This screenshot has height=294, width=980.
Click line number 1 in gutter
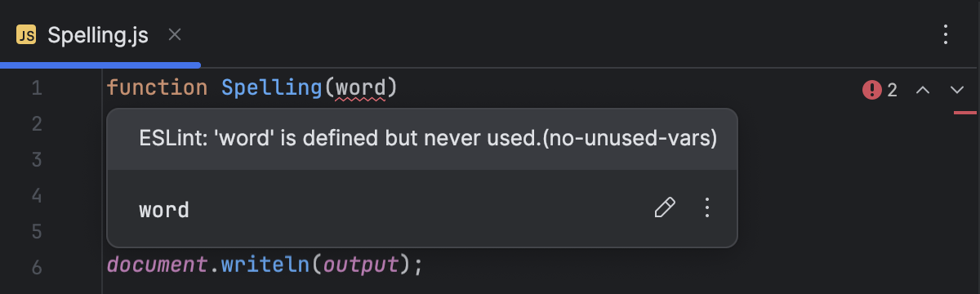pos(36,87)
